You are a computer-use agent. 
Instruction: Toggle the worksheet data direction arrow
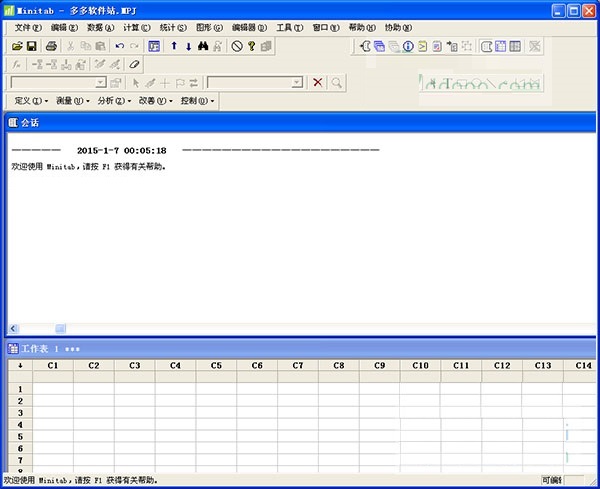click(20, 365)
